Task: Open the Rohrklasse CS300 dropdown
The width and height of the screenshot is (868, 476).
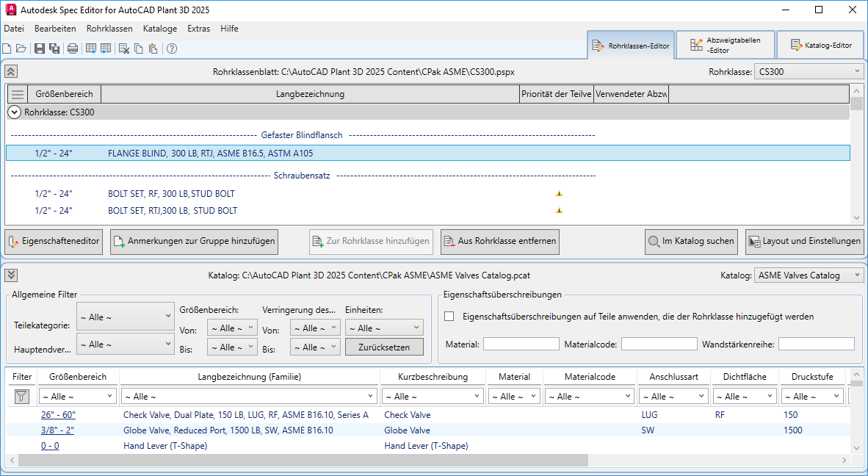Action: point(809,71)
